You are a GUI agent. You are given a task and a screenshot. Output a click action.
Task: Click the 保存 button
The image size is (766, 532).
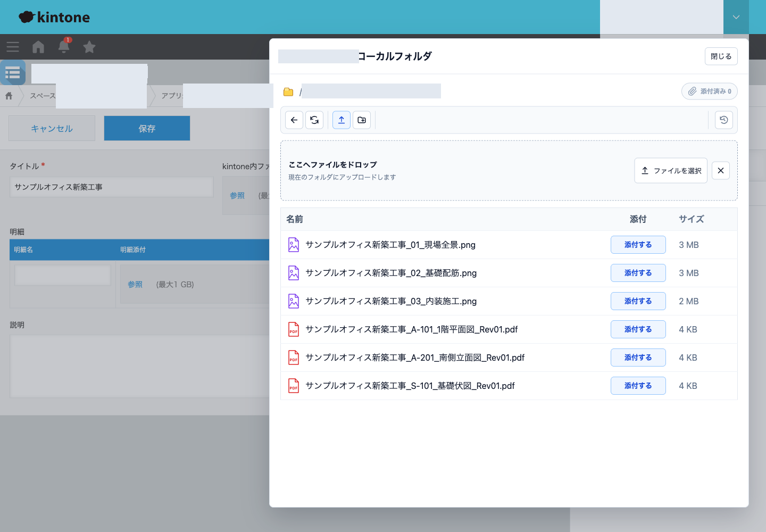click(147, 128)
